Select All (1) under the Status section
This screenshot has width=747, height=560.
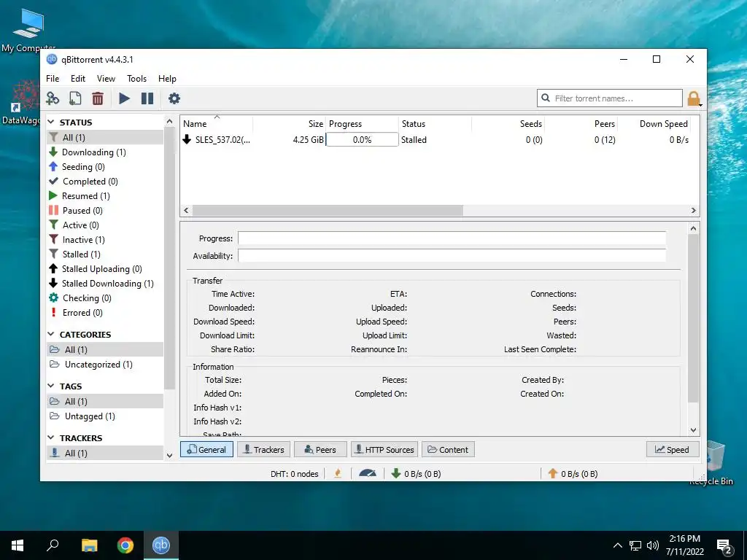pyautogui.click(x=105, y=138)
